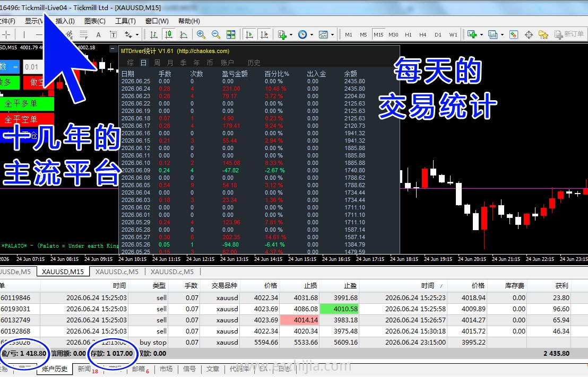Click the add indicators icon

click(282, 35)
